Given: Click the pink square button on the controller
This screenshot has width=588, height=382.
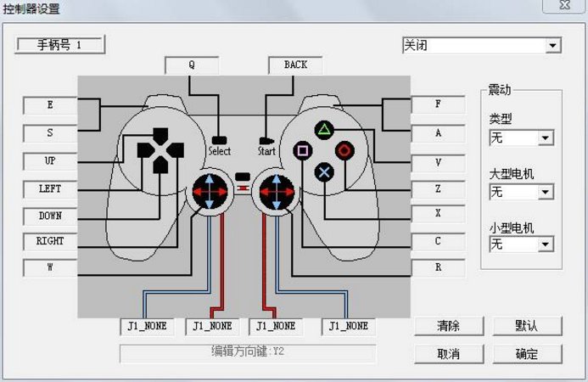Looking at the screenshot, I should pyautogui.click(x=303, y=151).
